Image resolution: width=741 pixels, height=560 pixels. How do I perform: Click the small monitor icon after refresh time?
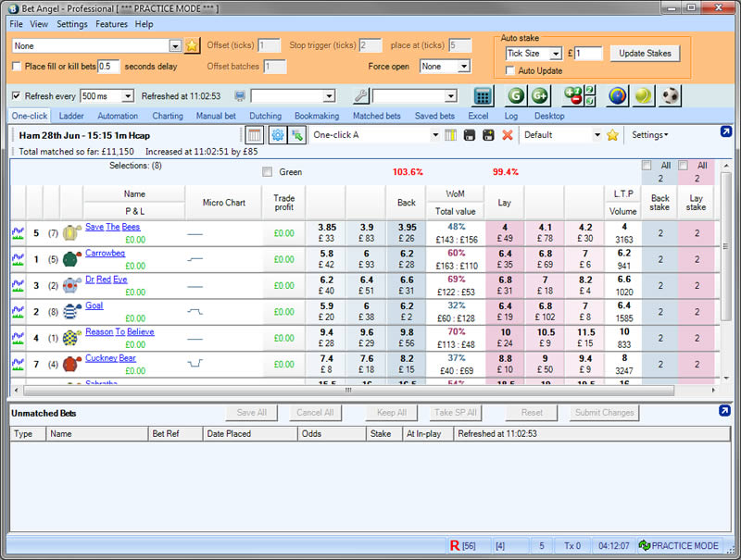(240, 96)
